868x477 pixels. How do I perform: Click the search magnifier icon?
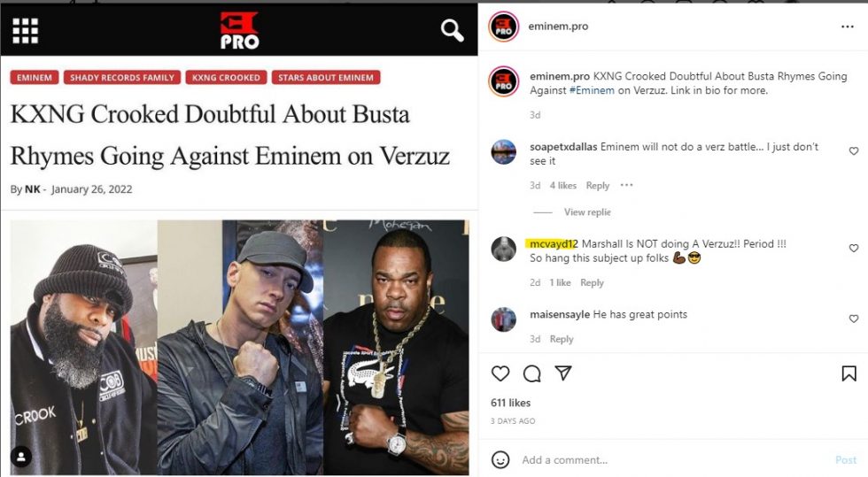pyautogui.click(x=453, y=30)
